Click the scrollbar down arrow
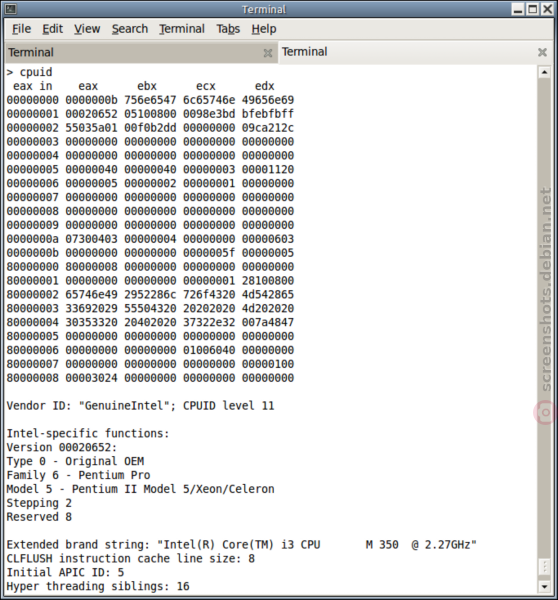Screen dimensions: 558x600 [544, 586]
